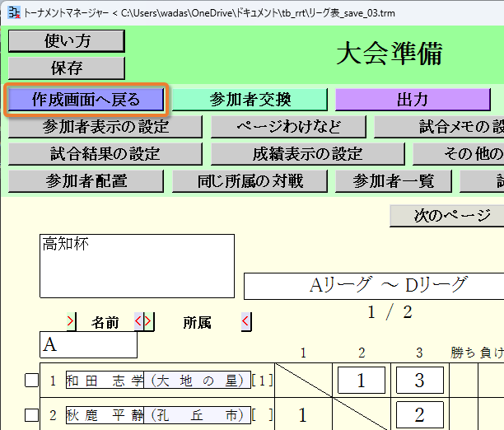The image size is (504, 430).
Task: Click the 保存 save button
Action: point(67,68)
